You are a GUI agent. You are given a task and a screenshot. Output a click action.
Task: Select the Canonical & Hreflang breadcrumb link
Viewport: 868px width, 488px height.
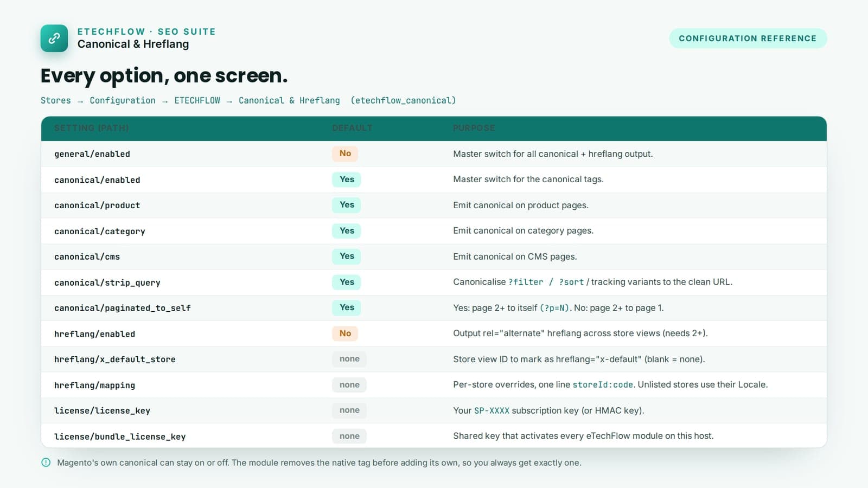pyautogui.click(x=289, y=100)
